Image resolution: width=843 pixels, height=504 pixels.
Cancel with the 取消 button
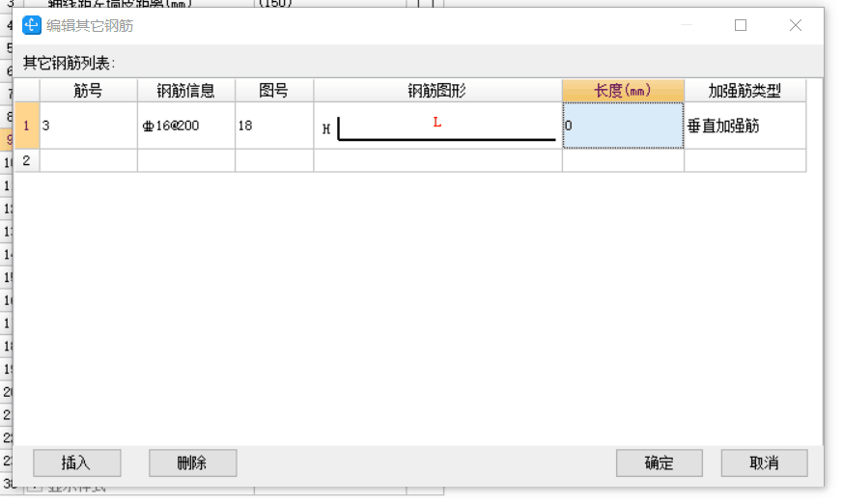pos(764,462)
